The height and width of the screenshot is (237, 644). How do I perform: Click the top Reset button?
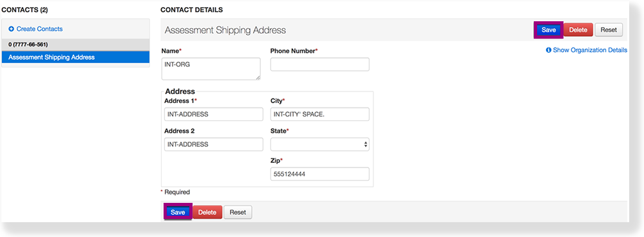[609, 30]
